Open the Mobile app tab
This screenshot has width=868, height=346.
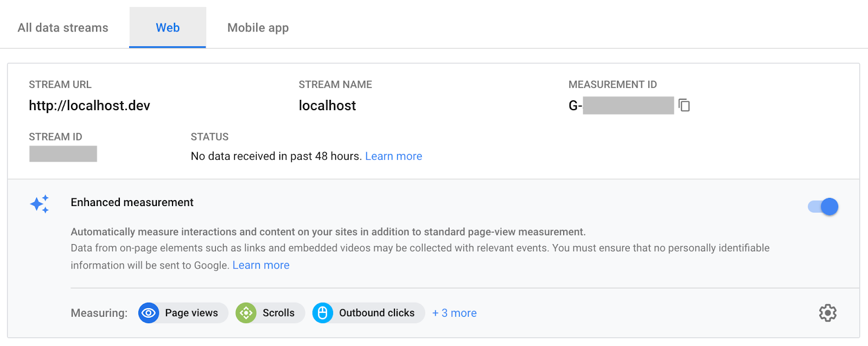[258, 28]
